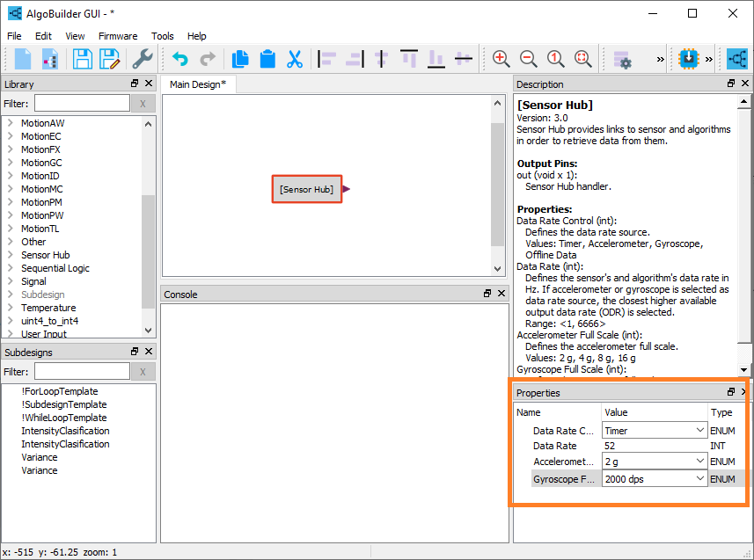Viewport: 754px width, 560px height.
Task: Undo the last action
Action: coord(180,59)
